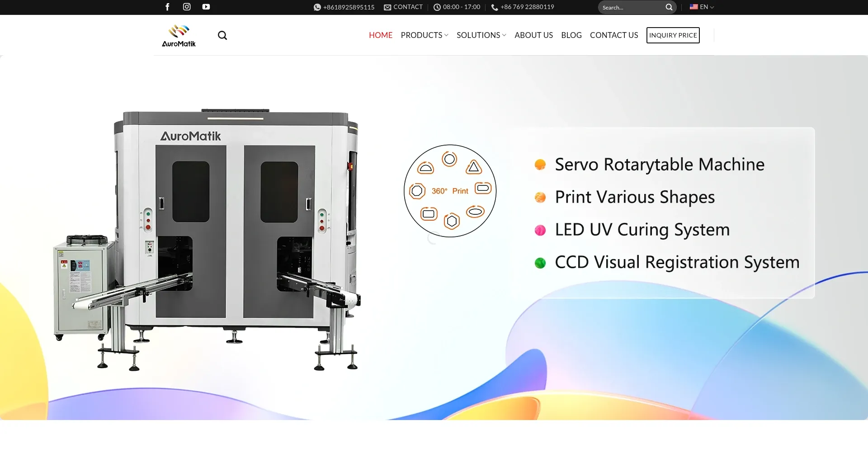Click the LED UV Curing System text
Image resolution: width=868 pixels, height=449 pixels.
(x=642, y=230)
